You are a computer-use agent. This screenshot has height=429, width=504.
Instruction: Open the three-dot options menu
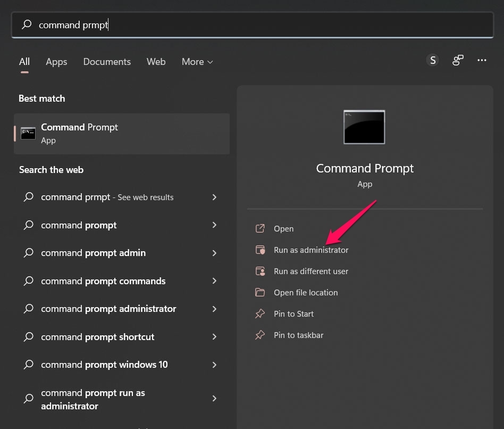[482, 60]
